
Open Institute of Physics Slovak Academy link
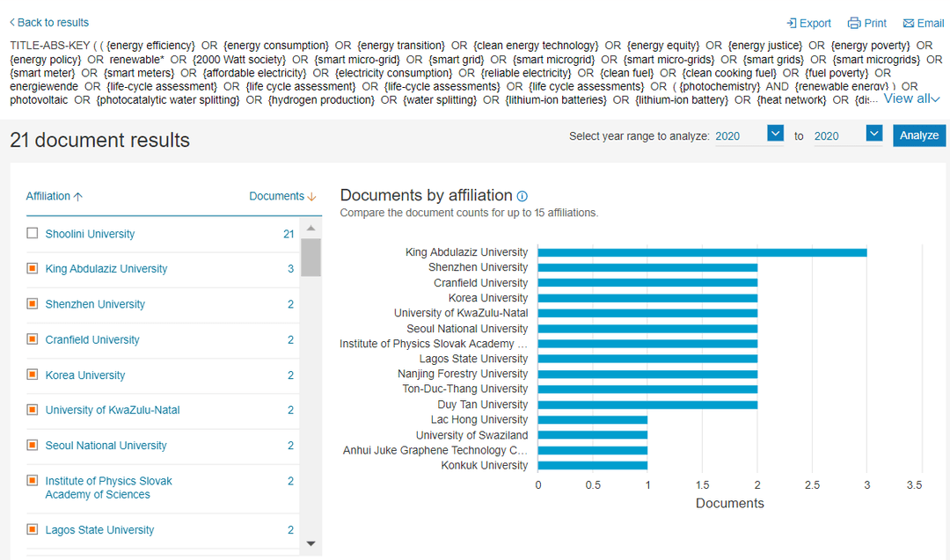tap(108, 487)
